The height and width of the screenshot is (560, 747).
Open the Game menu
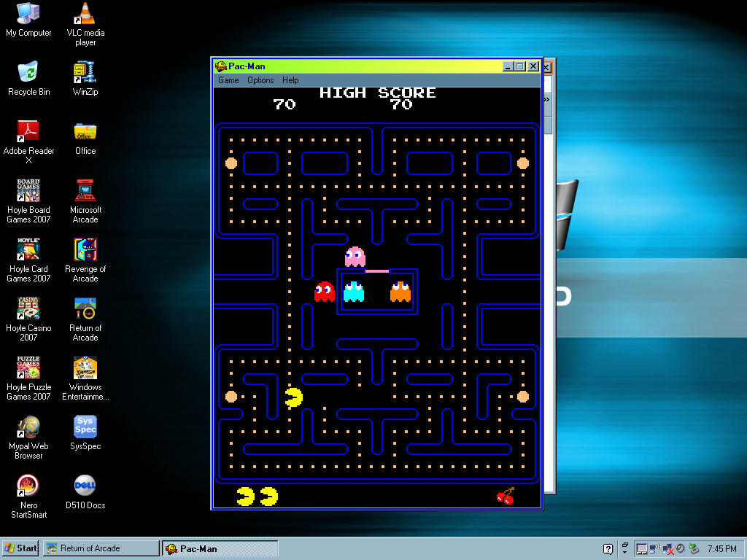[228, 80]
